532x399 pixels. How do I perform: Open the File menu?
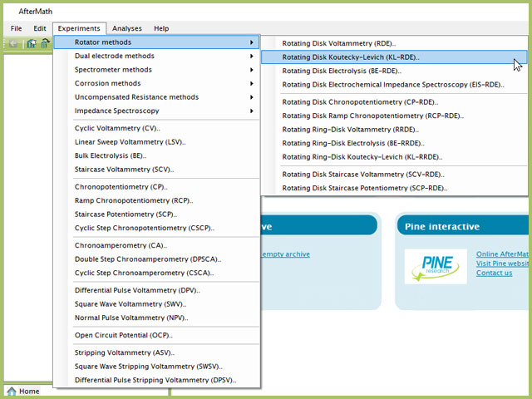pyautogui.click(x=16, y=28)
